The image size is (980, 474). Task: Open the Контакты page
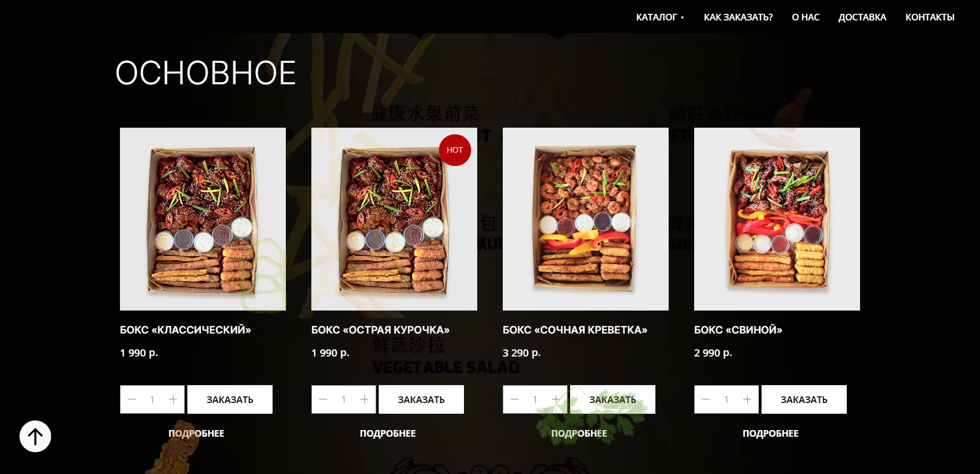(x=929, y=17)
